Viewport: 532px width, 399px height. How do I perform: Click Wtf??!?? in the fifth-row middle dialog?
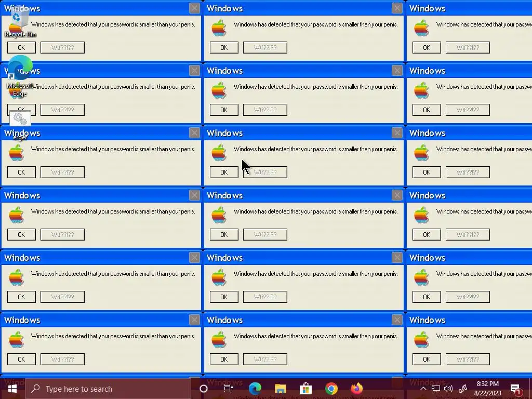click(x=265, y=297)
